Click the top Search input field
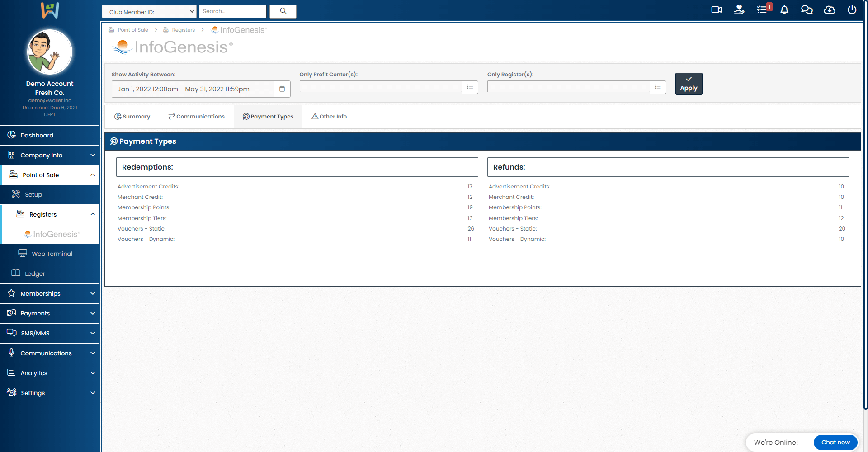Image resolution: width=868 pixels, height=452 pixels. (x=232, y=11)
